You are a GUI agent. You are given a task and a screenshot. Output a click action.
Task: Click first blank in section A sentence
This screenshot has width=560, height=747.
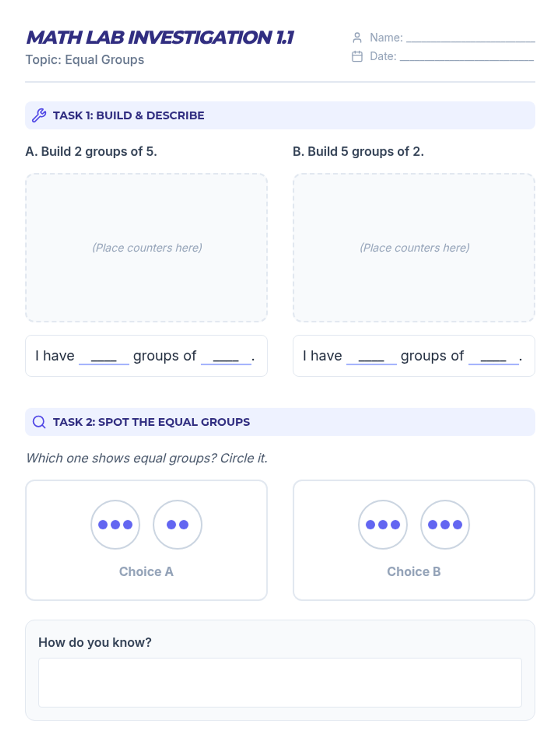[x=104, y=357]
